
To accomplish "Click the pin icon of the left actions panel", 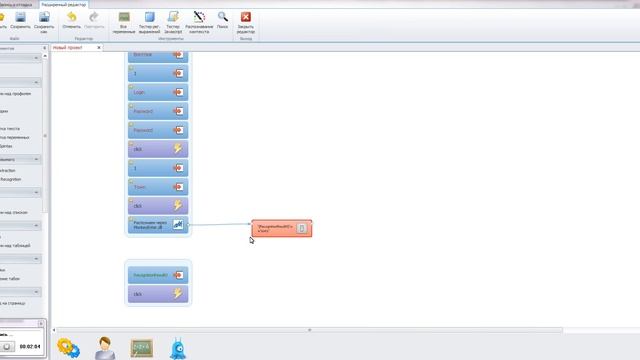I will [x=44, y=48].
